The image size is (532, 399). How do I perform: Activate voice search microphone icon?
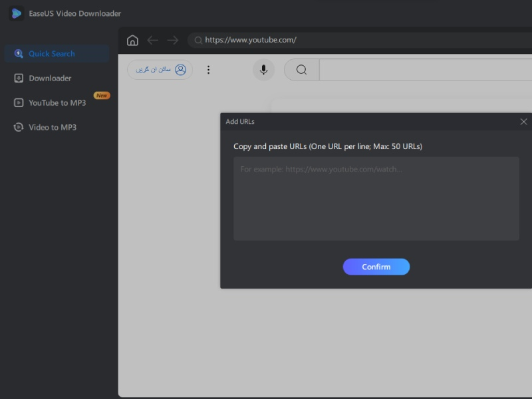[263, 70]
